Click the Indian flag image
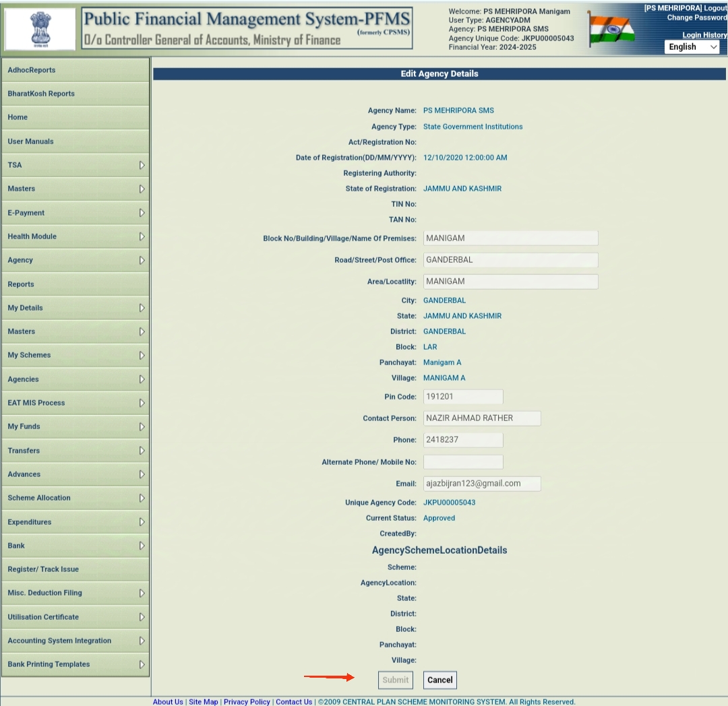This screenshot has height=706, width=728. pos(611,29)
